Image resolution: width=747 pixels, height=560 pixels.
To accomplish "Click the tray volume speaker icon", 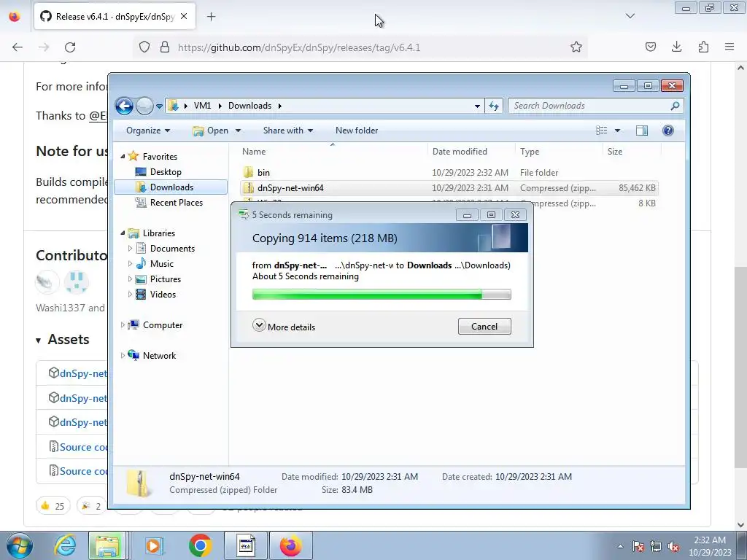I will (x=673, y=546).
